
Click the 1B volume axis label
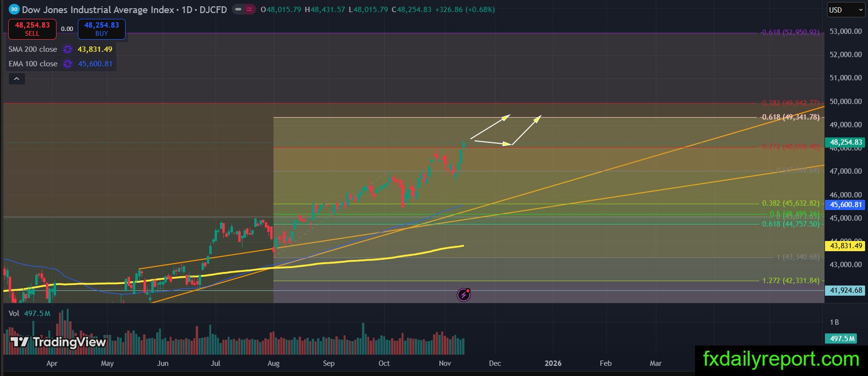point(834,322)
